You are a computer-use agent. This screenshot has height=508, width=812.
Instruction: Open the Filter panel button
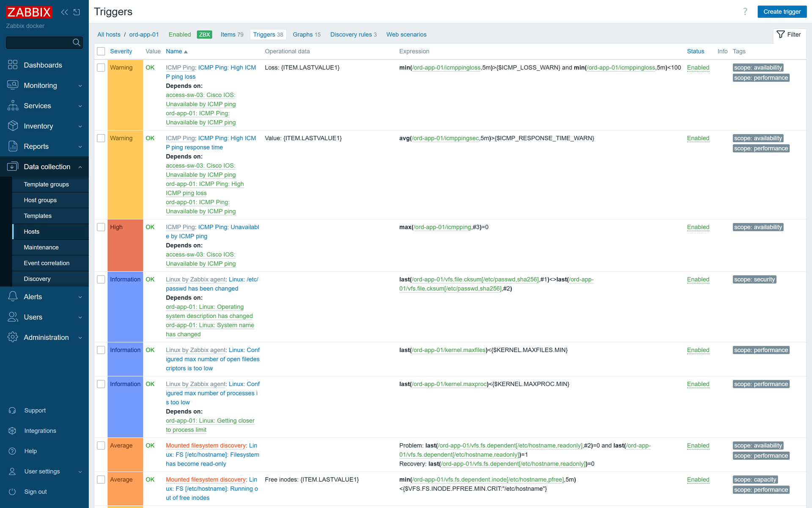(789, 34)
